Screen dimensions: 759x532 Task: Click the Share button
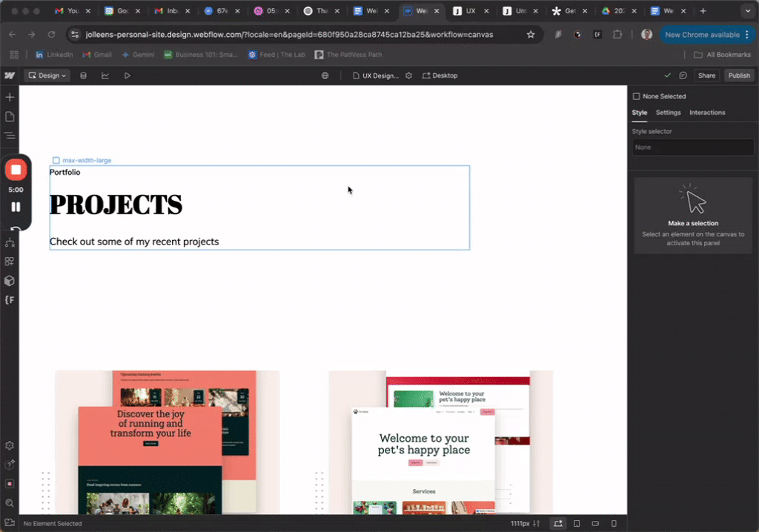tap(706, 75)
